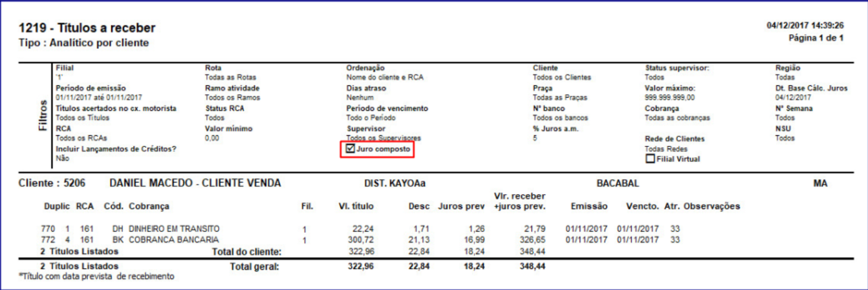Select title value "22,24"
The height and width of the screenshot is (290, 868).
(363, 229)
